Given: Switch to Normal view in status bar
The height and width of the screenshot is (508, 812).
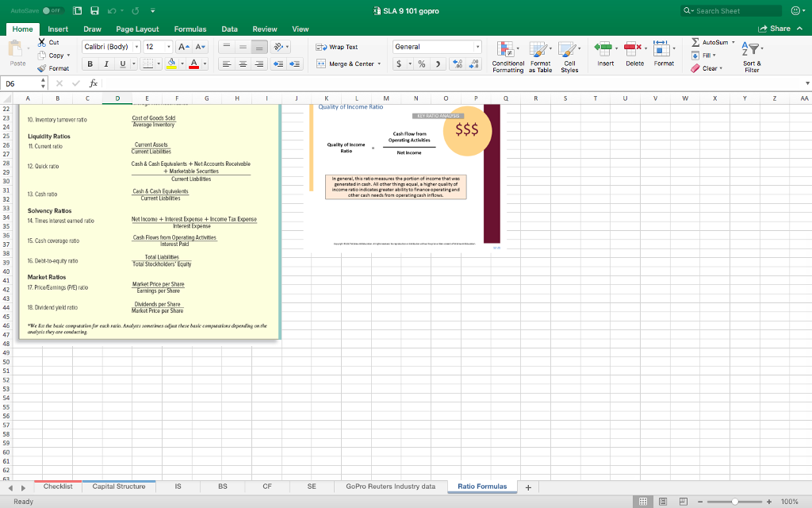Looking at the screenshot, I should click(642, 502).
